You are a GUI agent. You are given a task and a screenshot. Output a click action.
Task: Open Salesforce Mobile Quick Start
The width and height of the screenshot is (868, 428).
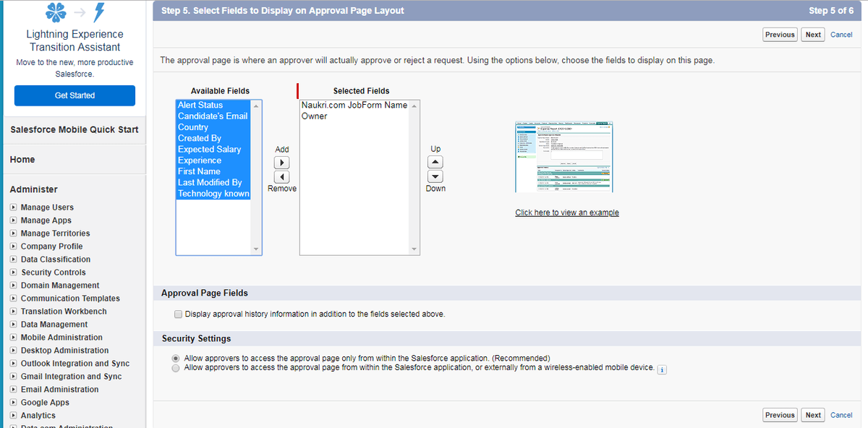(x=75, y=129)
